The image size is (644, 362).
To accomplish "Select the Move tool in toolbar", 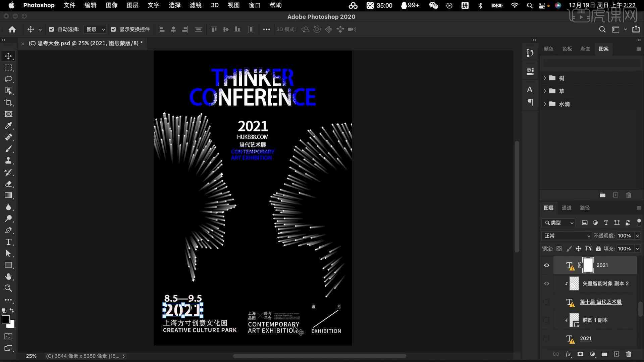I will pos(8,55).
